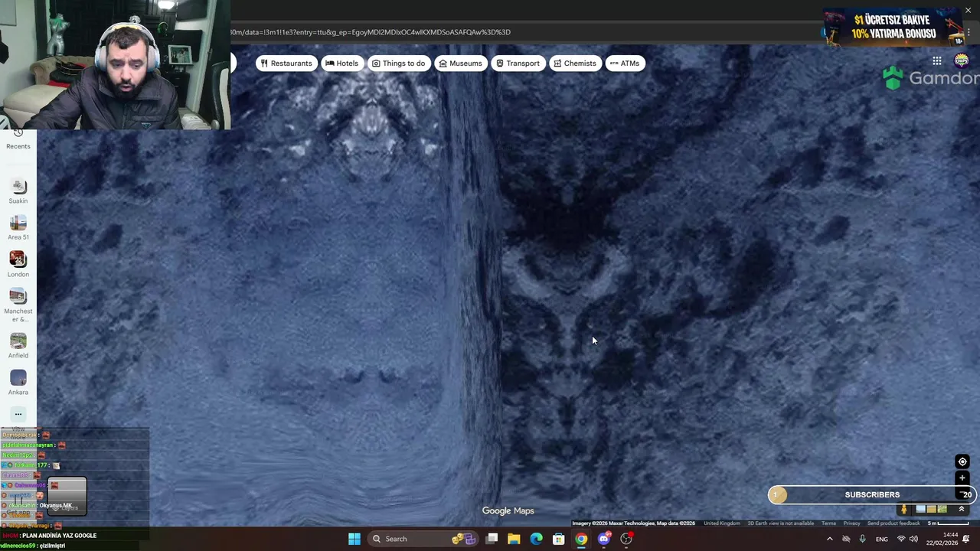This screenshot has width=980, height=551.
Task: Filter map by Things to do
Action: coord(398,64)
